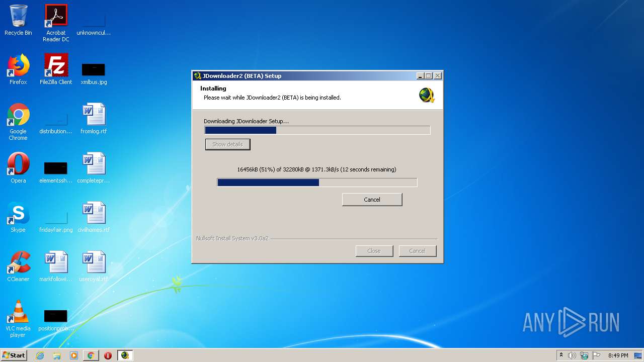Open network status tray icon
Viewport: 644px width, 362px height.
click(x=584, y=355)
